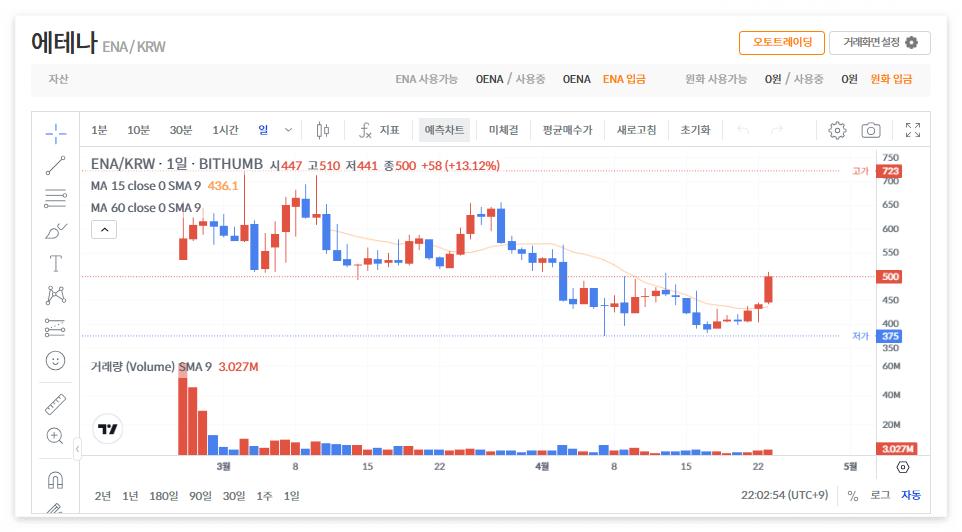
Task: Click the TradingView logo
Action: tap(107, 429)
